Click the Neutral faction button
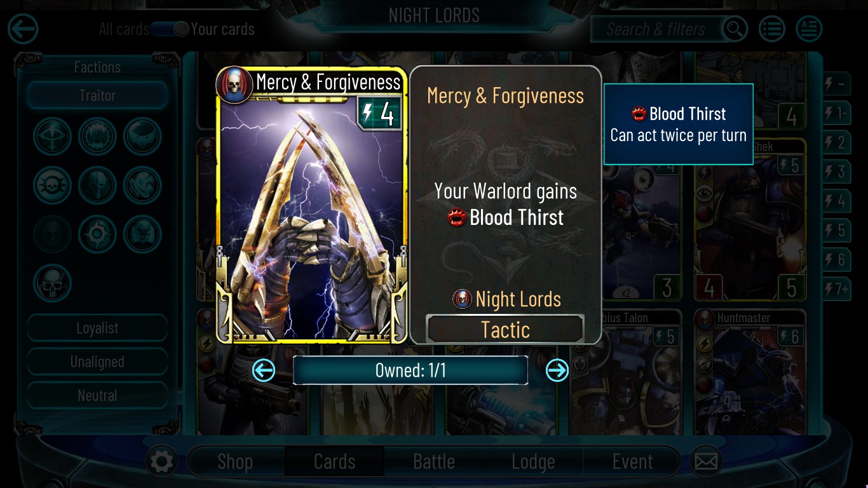This screenshot has height=488, width=868. coord(97,396)
